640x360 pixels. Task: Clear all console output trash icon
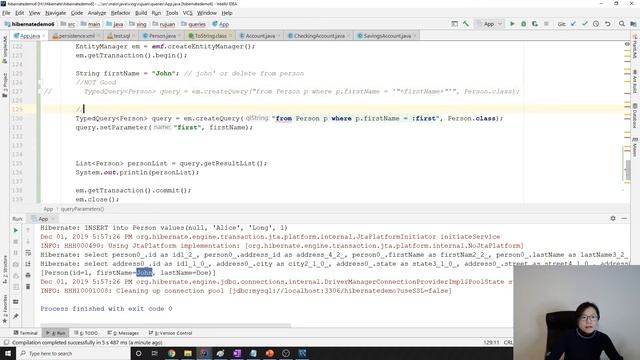(28, 287)
